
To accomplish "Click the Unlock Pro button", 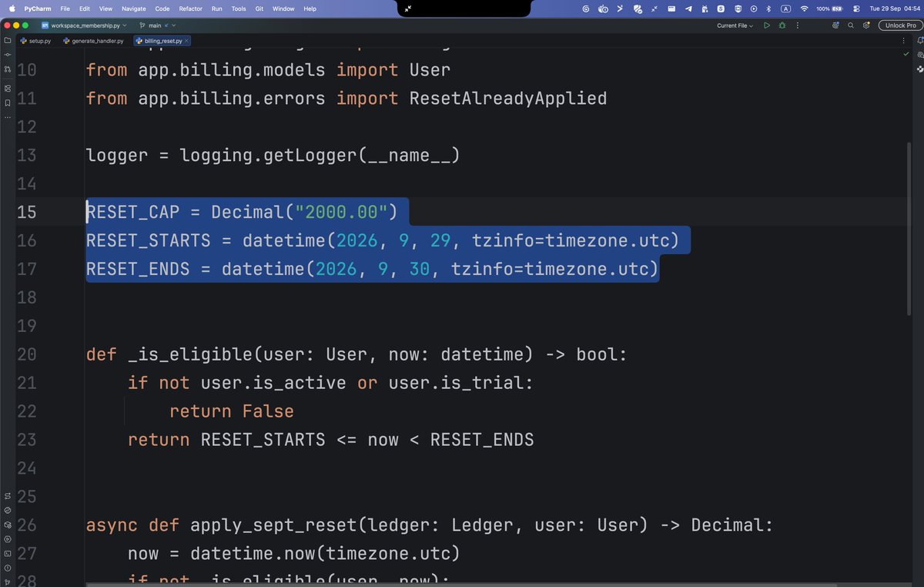I will pos(900,25).
